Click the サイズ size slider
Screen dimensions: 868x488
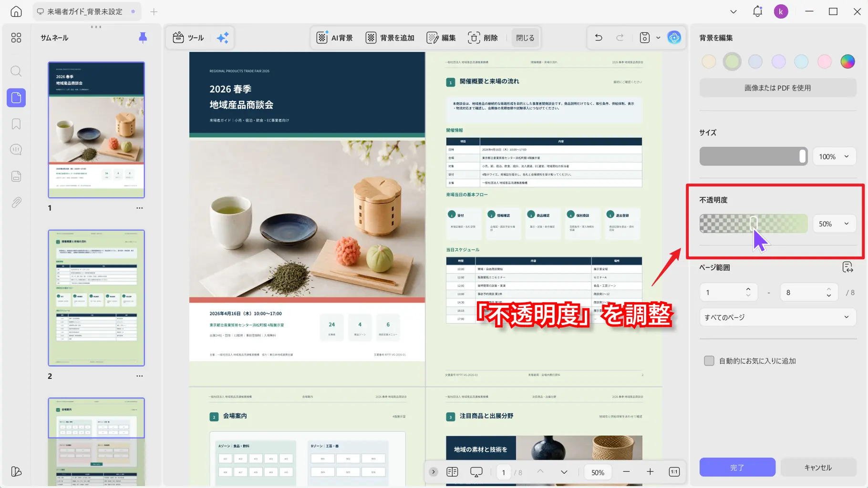[754, 156]
